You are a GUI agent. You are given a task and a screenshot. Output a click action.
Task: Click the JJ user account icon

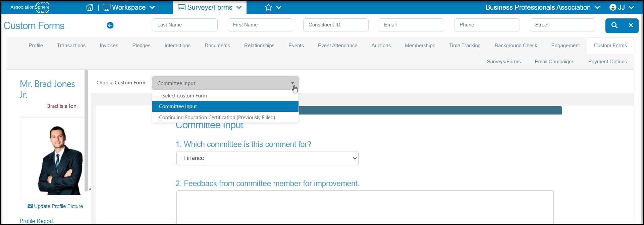click(x=613, y=7)
